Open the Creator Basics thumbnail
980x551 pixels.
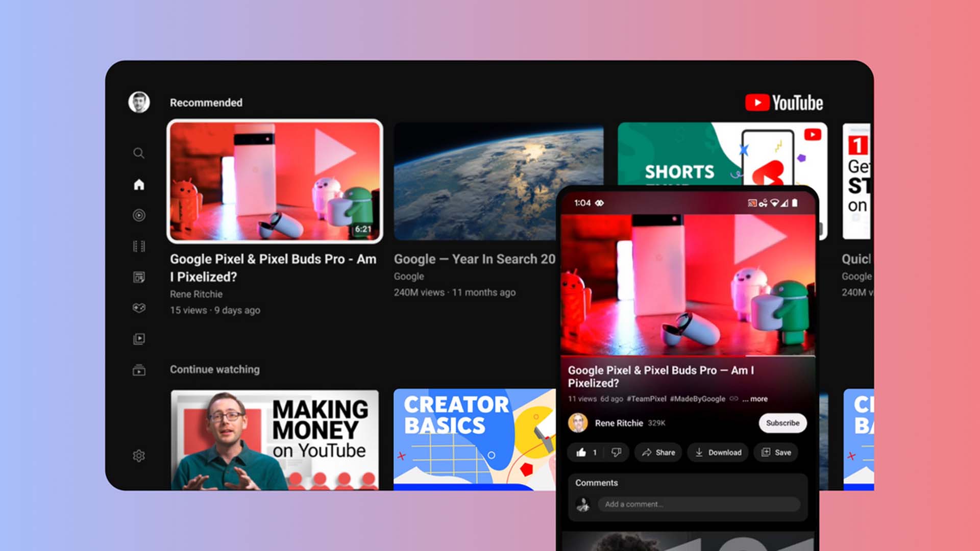475,440
